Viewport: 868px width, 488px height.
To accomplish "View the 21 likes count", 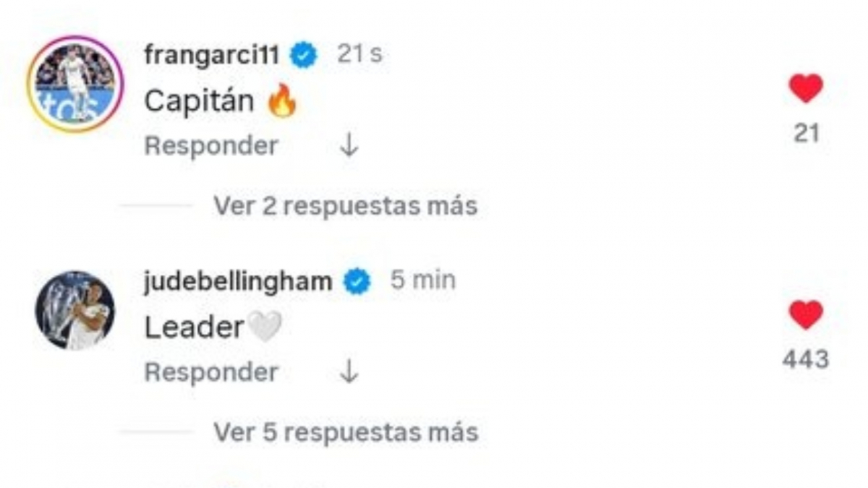I will [x=806, y=134].
